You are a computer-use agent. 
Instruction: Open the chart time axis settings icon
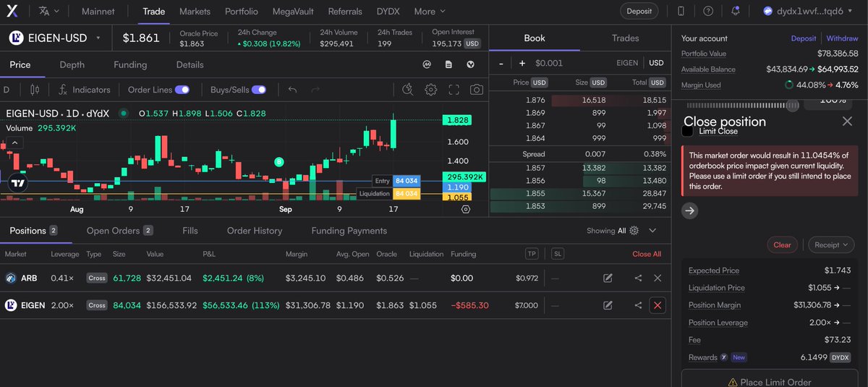465,209
